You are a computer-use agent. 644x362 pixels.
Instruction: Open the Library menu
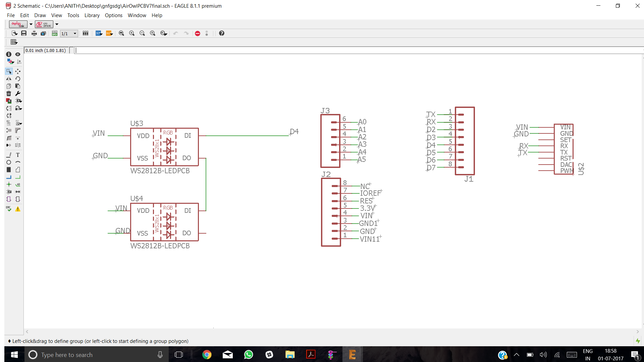(x=92, y=15)
